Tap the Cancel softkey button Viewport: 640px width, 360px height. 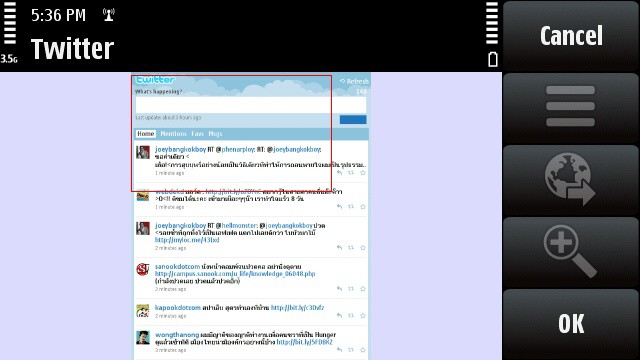coord(571,36)
